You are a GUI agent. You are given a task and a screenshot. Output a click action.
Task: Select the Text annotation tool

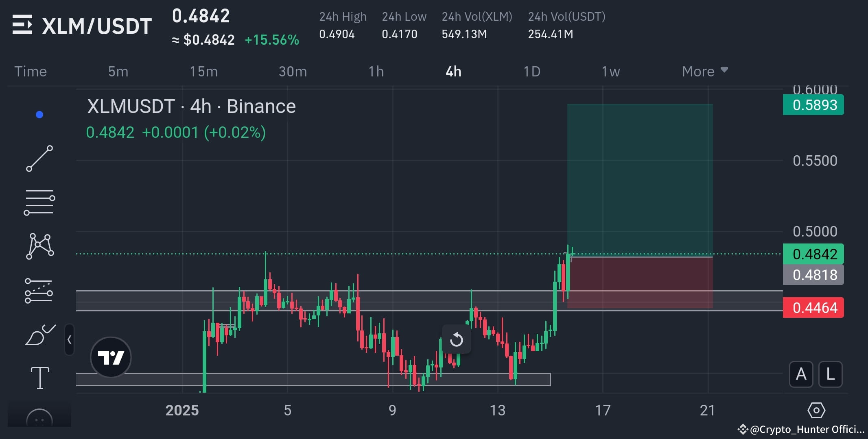click(39, 377)
